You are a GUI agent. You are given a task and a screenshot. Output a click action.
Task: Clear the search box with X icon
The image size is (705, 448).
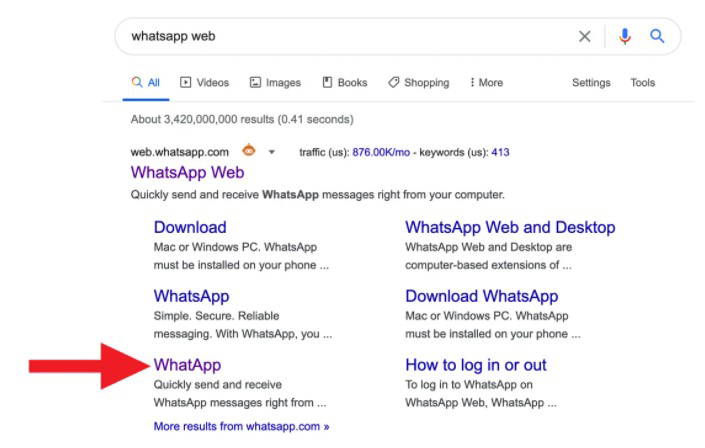click(585, 37)
